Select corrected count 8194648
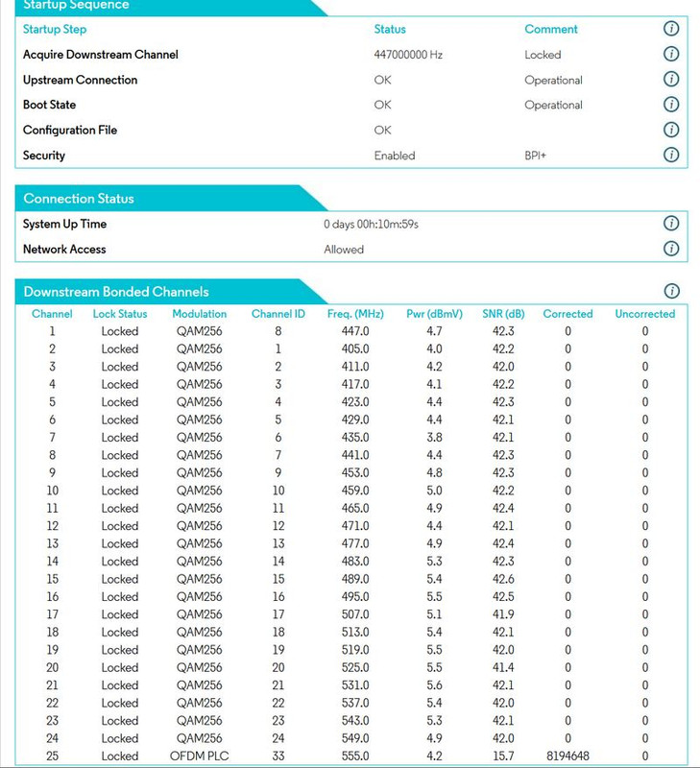700x768 pixels. [567, 756]
